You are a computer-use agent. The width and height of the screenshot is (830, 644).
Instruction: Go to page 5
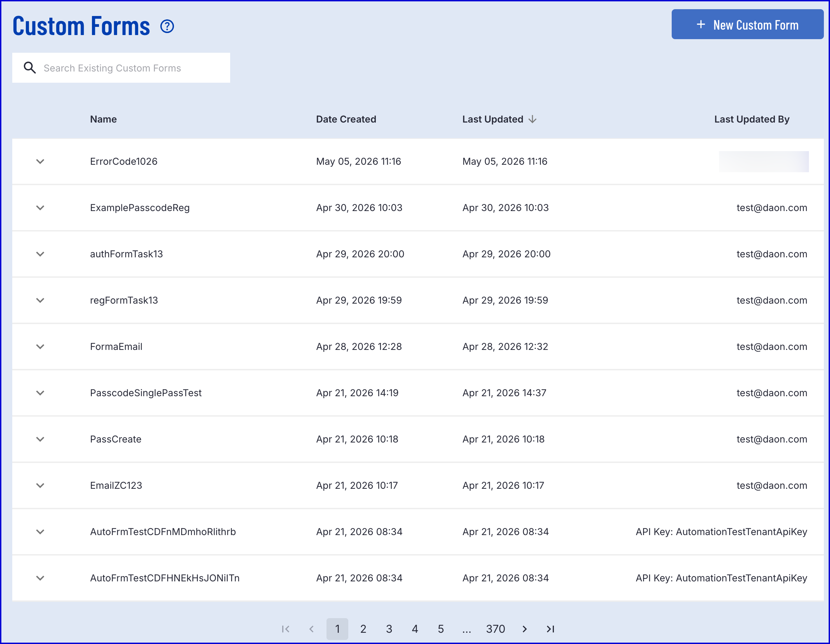(441, 629)
